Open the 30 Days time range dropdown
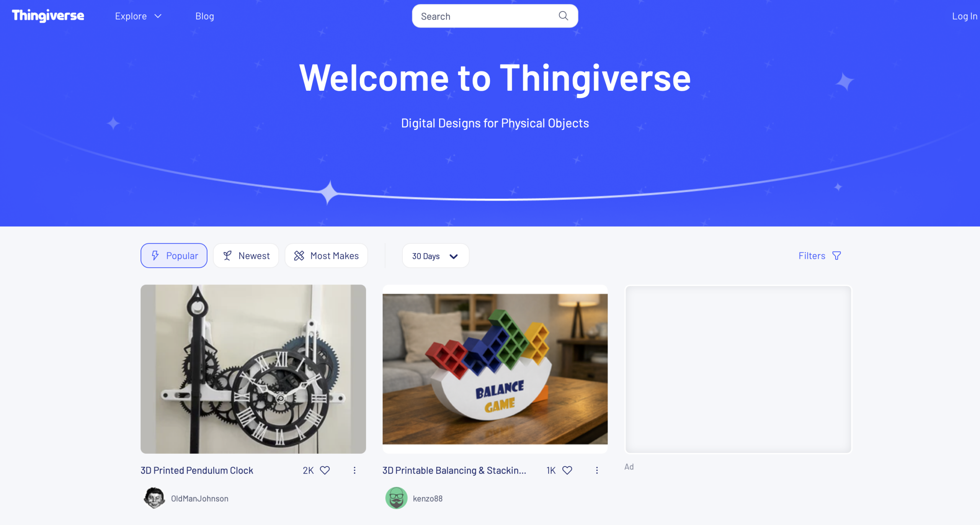 point(435,256)
